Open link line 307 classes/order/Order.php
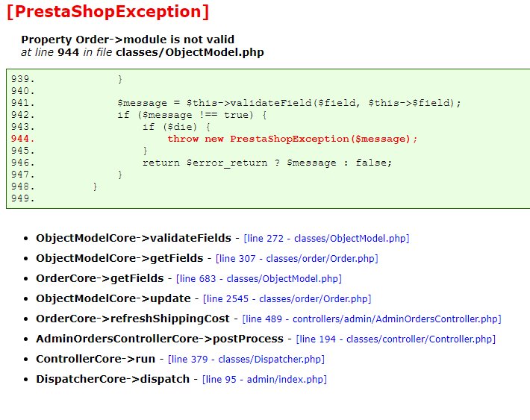Screen dimensions: 530x420 tap(297, 259)
